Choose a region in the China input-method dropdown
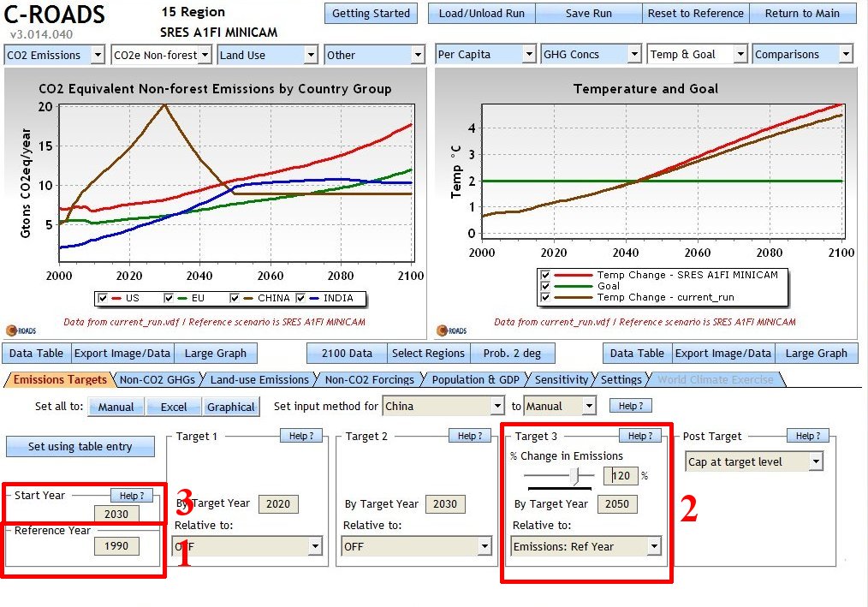This screenshot has height=607, width=868. click(x=443, y=406)
